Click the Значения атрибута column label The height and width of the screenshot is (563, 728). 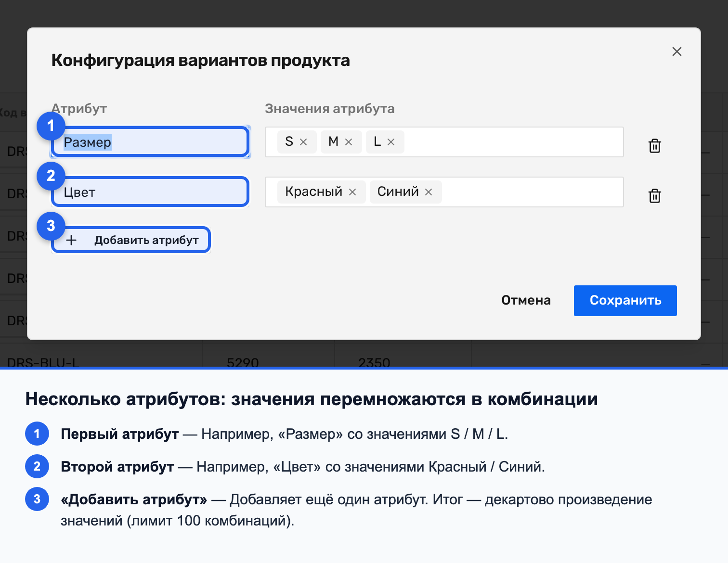point(330,109)
